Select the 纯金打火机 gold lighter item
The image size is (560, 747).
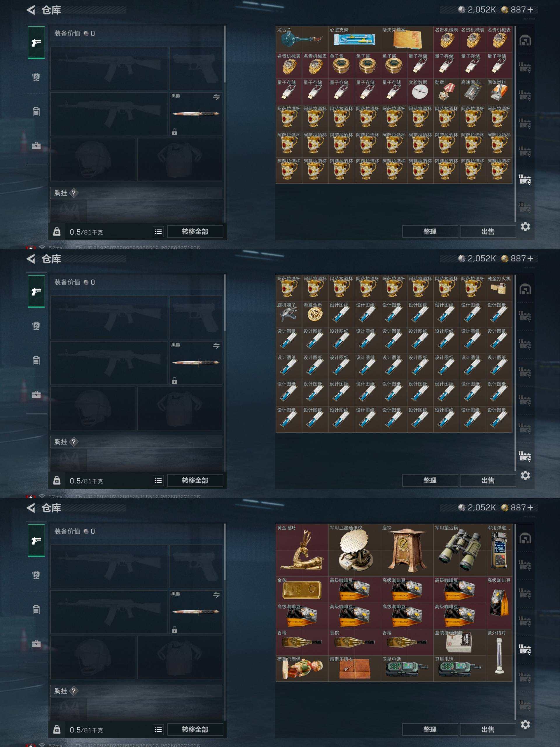(x=499, y=288)
